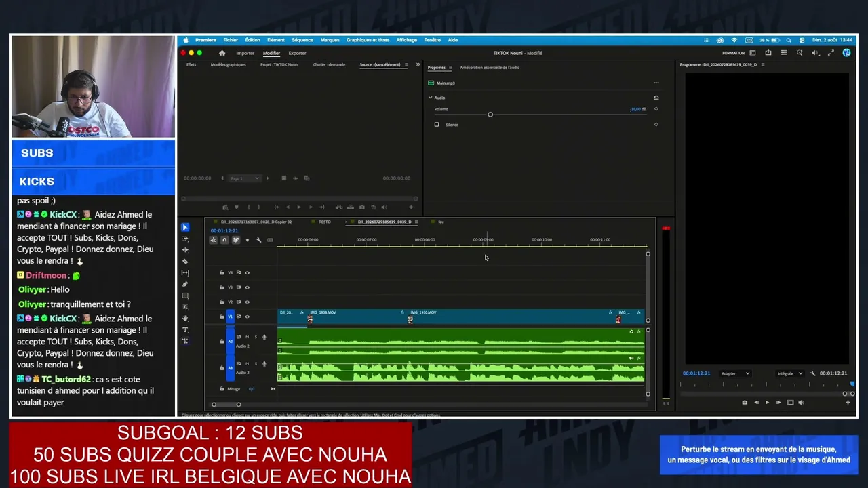This screenshot has width=868, height=488.
Task: Open the Fichier menu
Action: [231, 40]
